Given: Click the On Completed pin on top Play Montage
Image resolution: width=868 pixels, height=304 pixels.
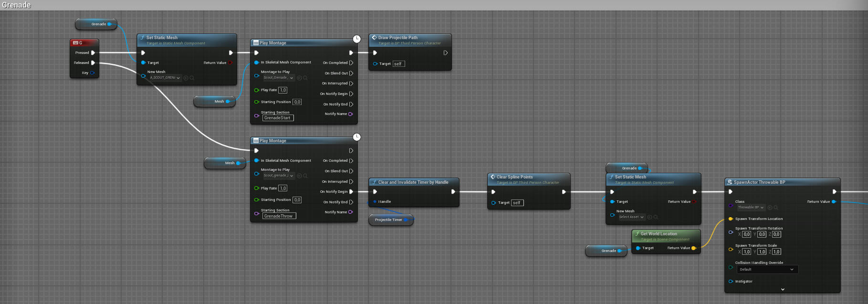Looking at the screenshot, I should point(351,63).
